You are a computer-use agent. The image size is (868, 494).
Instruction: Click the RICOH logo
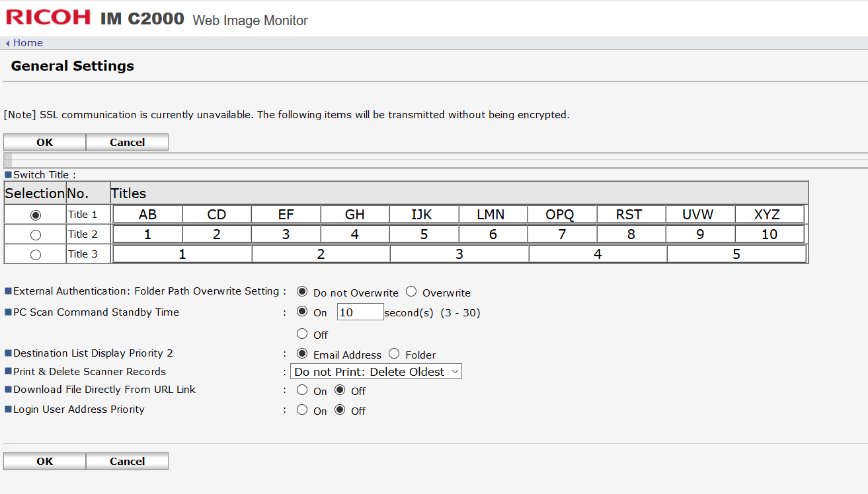point(48,17)
